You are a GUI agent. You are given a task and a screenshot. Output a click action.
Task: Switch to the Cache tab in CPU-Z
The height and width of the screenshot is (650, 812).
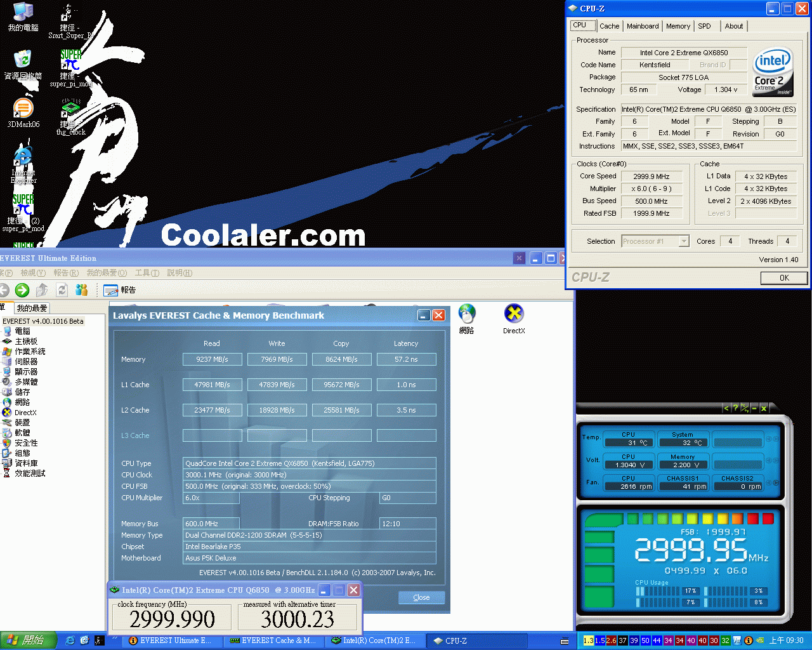(609, 26)
